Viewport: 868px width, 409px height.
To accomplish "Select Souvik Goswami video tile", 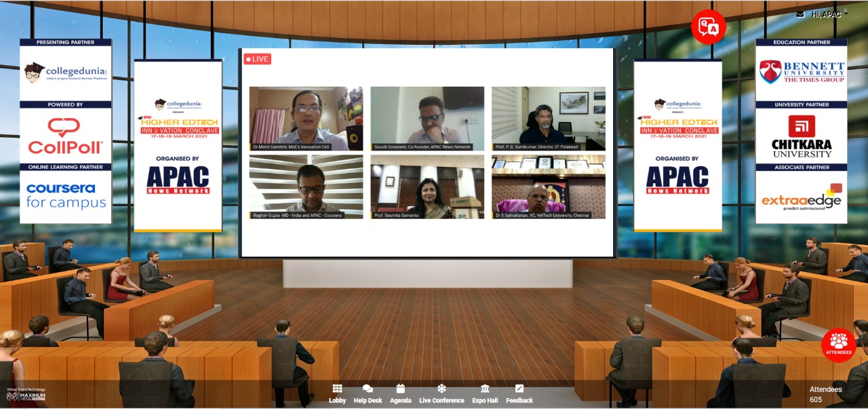I will click(427, 119).
